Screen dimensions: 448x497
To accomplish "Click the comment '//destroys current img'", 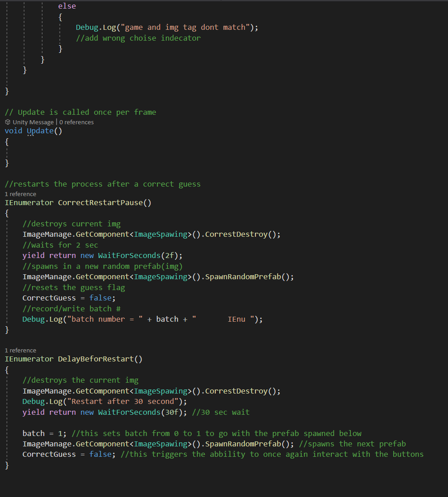I will (72, 224).
